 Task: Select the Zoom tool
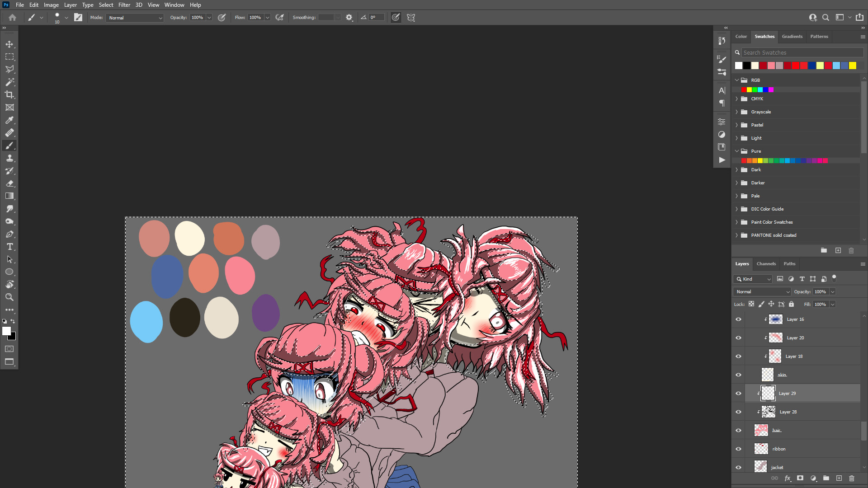point(9,297)
